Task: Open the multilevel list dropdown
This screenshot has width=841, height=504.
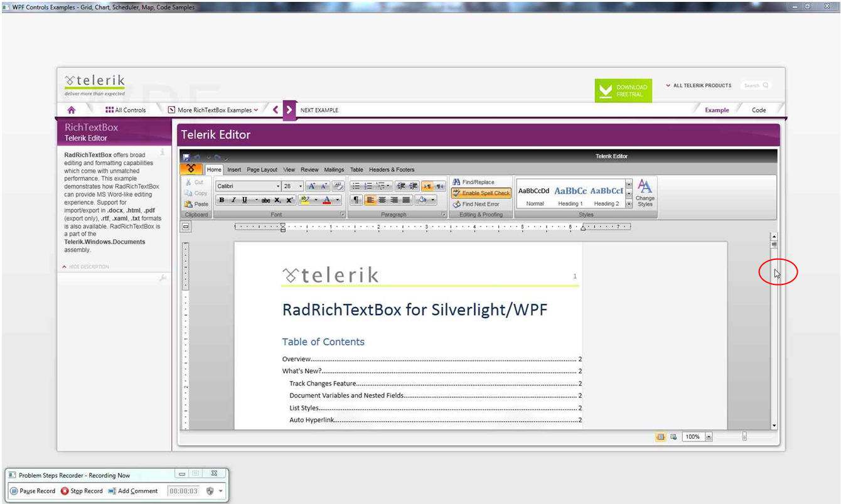Action: pos(382,186)
